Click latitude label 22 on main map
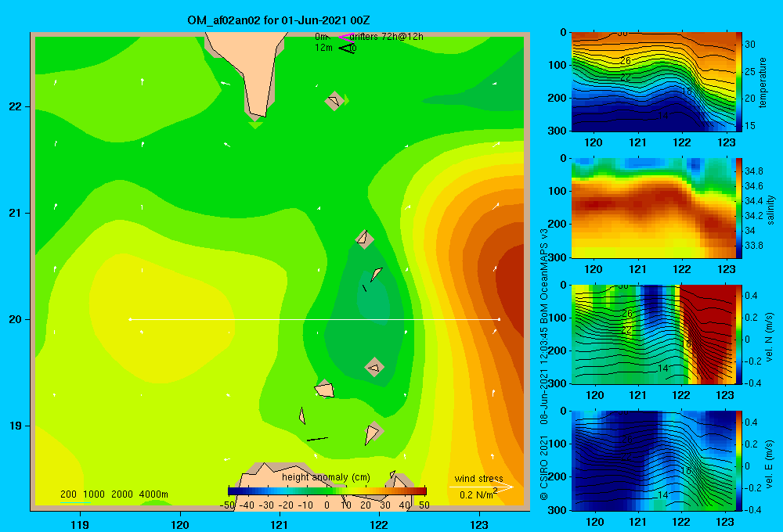 (x=15, y=107)
